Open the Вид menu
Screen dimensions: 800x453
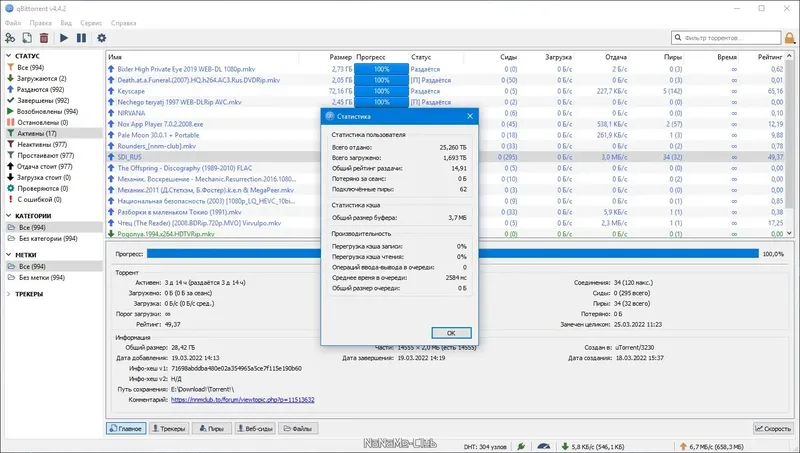[66, 23]
